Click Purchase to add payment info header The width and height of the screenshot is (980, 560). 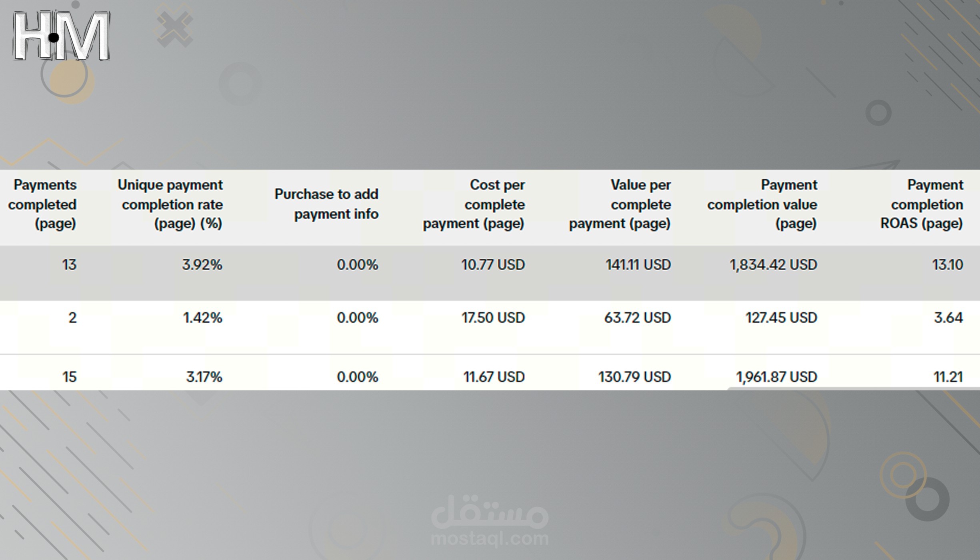pyautogui.click(x=326, y=204)
